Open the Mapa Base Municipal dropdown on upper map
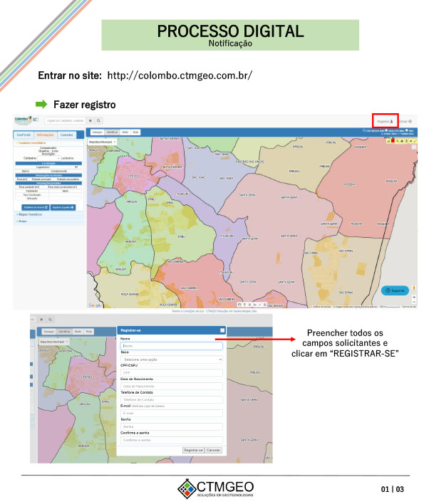Image resolution: width=424 pixels, height=504 pixels. pyautogui.click(x=102, y=142)
